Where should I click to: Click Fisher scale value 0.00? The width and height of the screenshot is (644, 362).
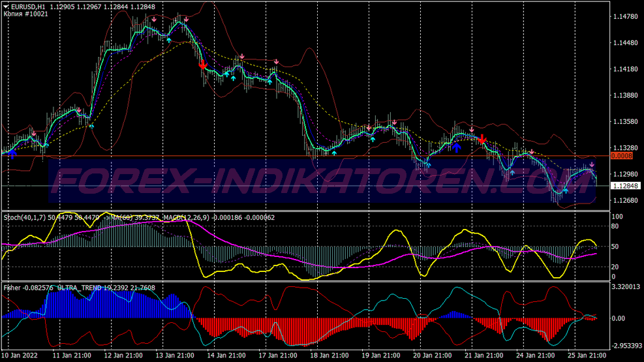point(619,318)
